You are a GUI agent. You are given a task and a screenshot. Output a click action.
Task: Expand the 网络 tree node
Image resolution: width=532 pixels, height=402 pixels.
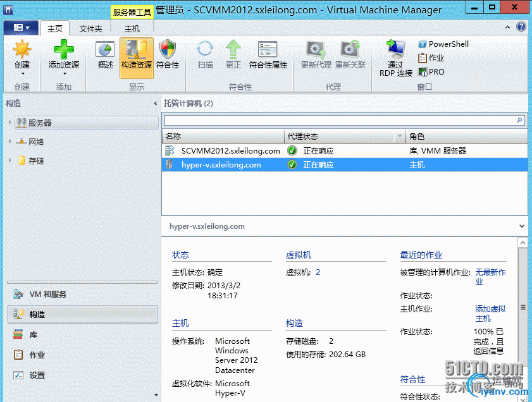[10, 142]
